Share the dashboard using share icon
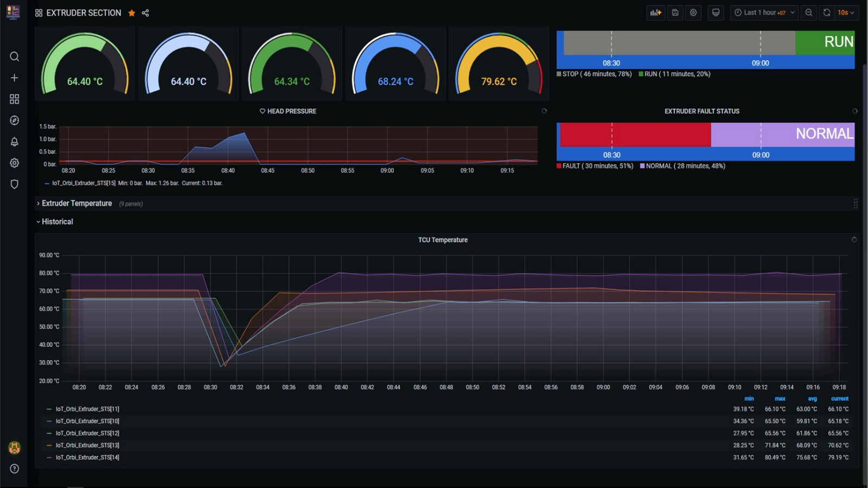Image resolution: width=868 pixels, height=488 pixels. coord(145,13)
